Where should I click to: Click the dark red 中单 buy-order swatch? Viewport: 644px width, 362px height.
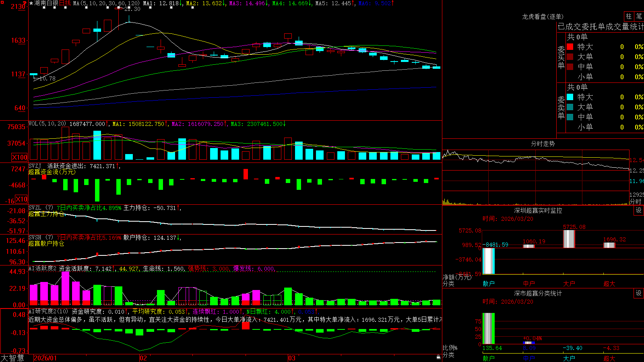click(570, 66)
